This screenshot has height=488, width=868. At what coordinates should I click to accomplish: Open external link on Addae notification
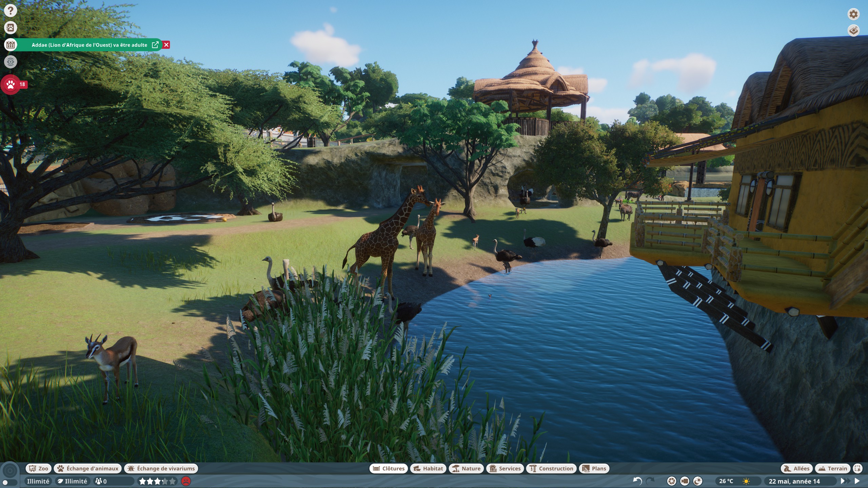[155, 45]
